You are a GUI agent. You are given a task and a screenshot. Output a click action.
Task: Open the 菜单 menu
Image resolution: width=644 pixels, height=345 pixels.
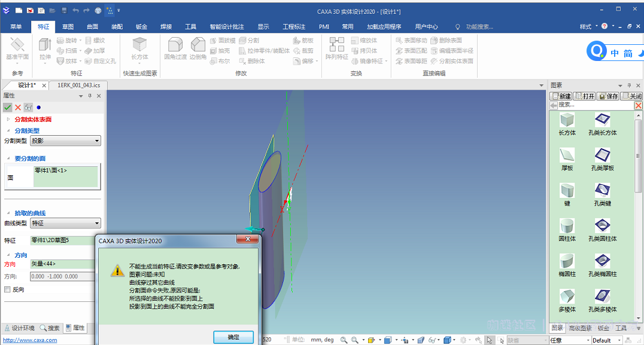16,27
